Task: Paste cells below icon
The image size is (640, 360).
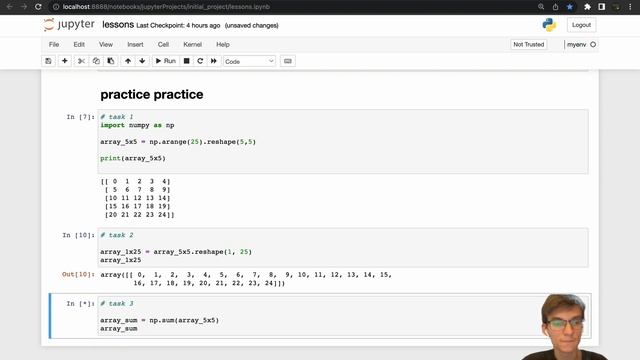Action: 111,61
